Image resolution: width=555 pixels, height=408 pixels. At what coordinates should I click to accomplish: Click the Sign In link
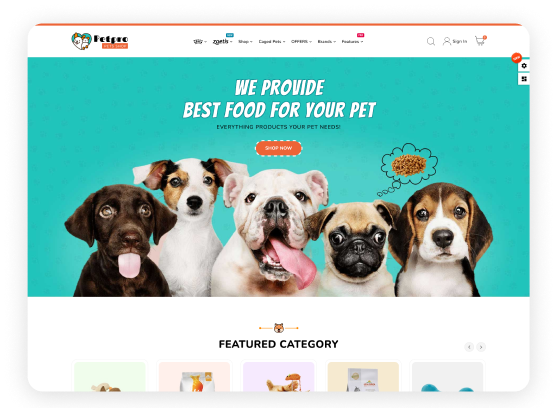459,41
